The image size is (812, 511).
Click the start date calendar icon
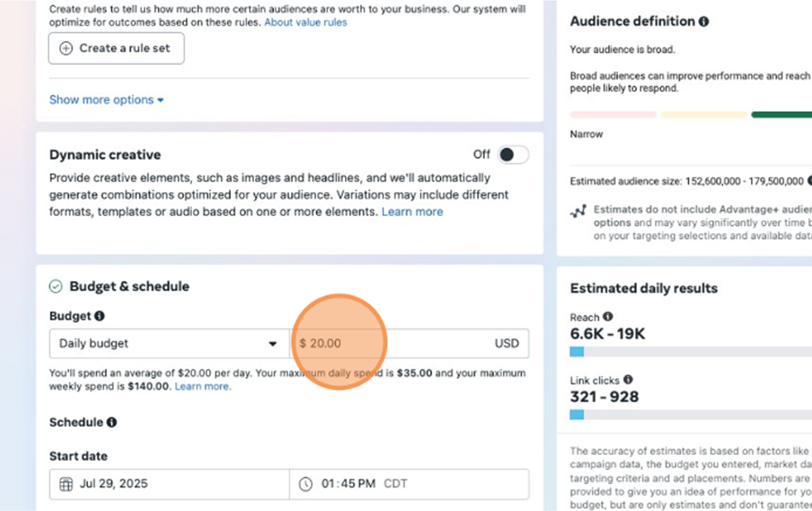click(66, 484)
